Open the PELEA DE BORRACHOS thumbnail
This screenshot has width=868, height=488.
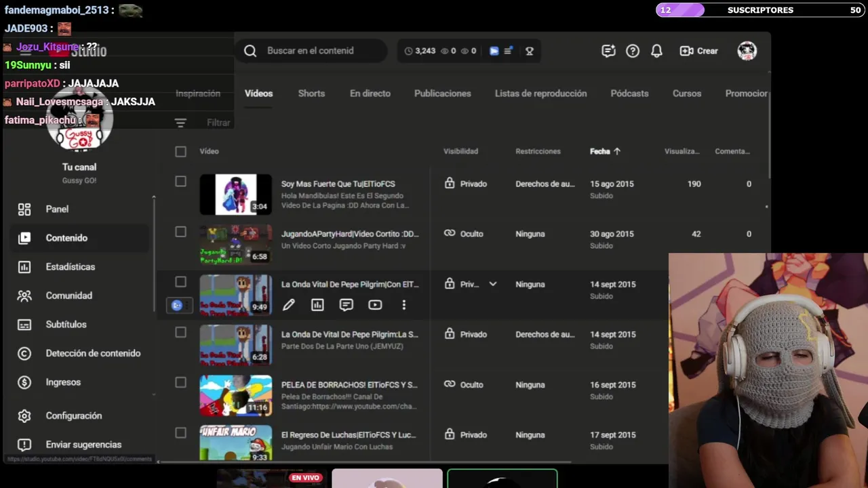click(x=235, y=395)
